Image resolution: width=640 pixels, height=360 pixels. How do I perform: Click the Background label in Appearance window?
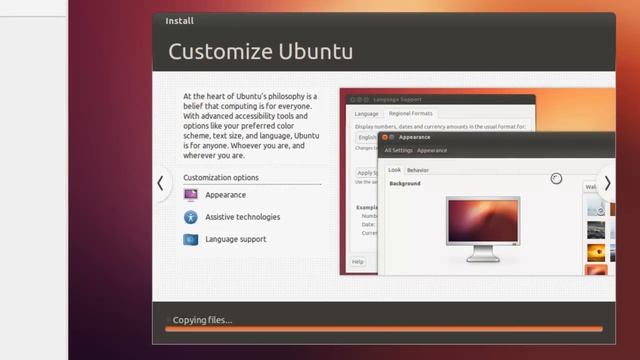click(x=405, y=184)
